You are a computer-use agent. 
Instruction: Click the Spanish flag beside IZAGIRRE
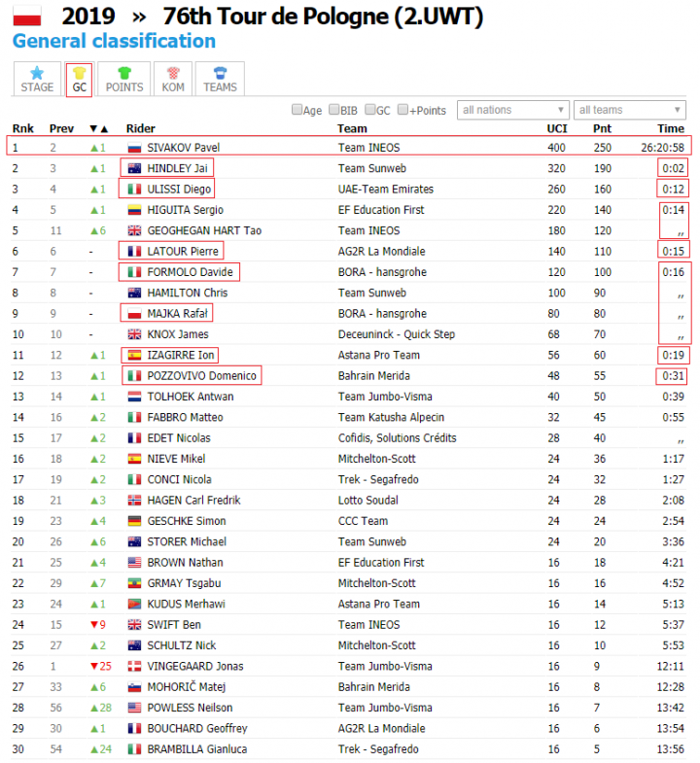click(x=134, y=355)
